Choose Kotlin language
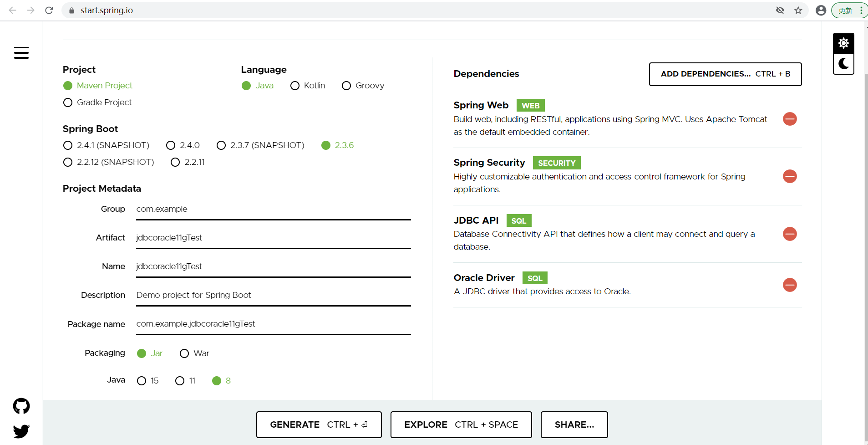 (x=308, y=86)
